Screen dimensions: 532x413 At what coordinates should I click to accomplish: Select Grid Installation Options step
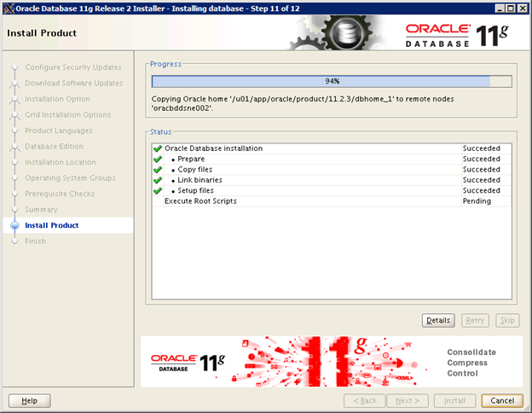click(x=68, y=114)
